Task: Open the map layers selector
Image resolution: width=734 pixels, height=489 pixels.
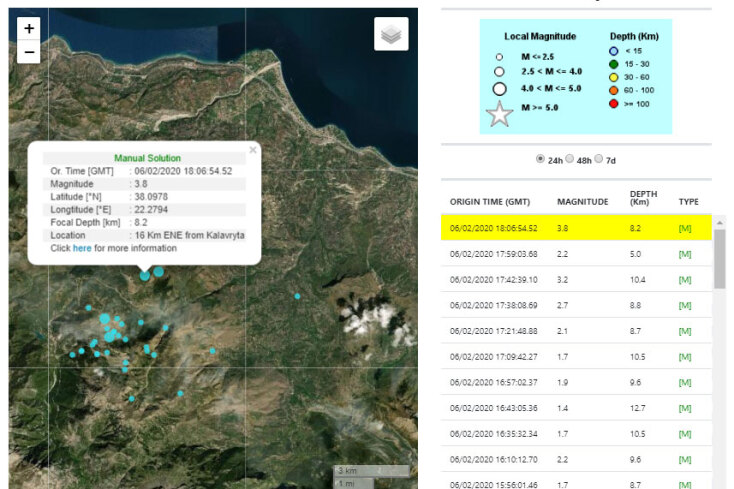Action: [391, 34]
